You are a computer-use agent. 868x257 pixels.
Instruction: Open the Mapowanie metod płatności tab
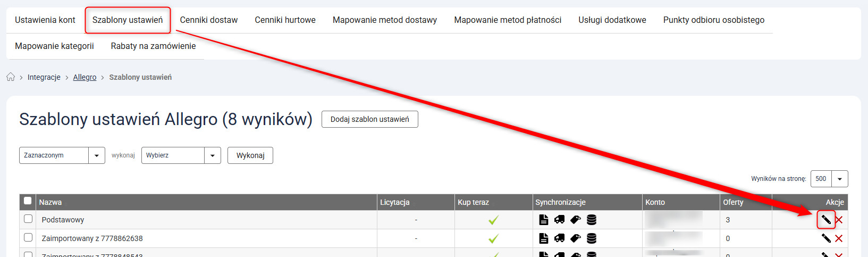[507, 20]
